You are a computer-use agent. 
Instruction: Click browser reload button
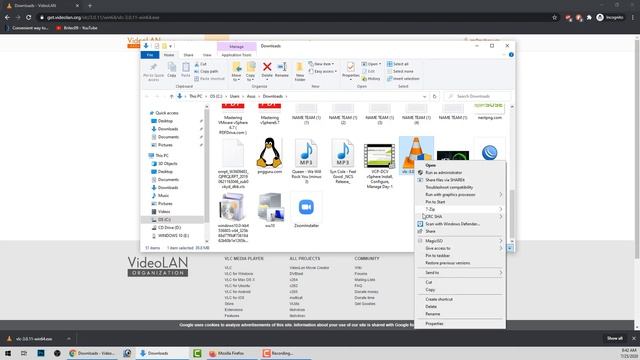click(x=29, y=18)
